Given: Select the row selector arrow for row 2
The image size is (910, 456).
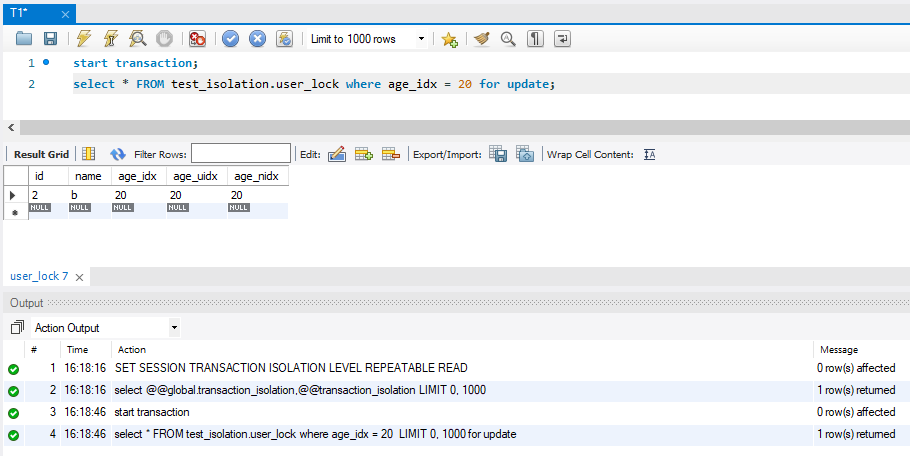Looking at the screenshot, I should pos(13,195).
